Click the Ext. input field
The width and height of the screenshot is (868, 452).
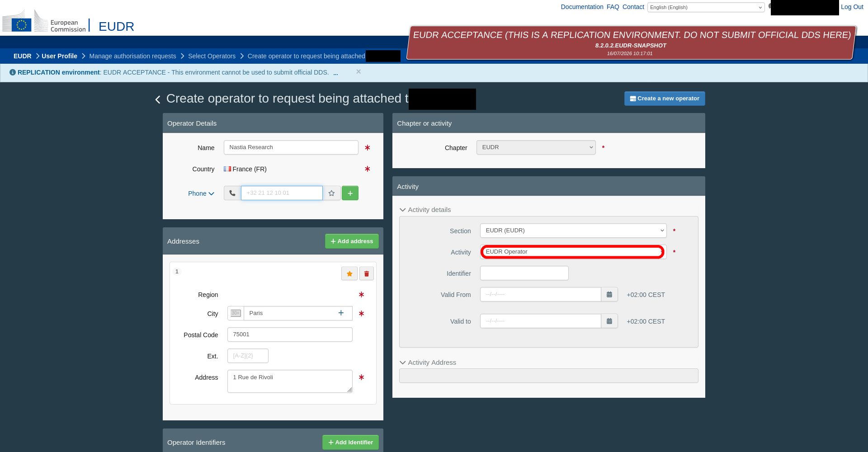[248, 356]
